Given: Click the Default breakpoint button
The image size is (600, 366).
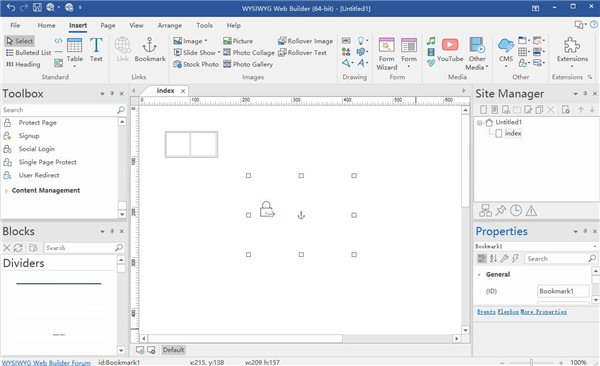Looking at the screenshot, I should pos(173,350).
